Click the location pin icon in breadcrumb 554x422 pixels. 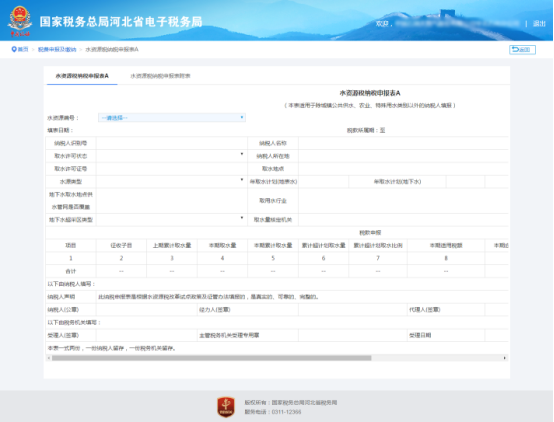(14, 49)
